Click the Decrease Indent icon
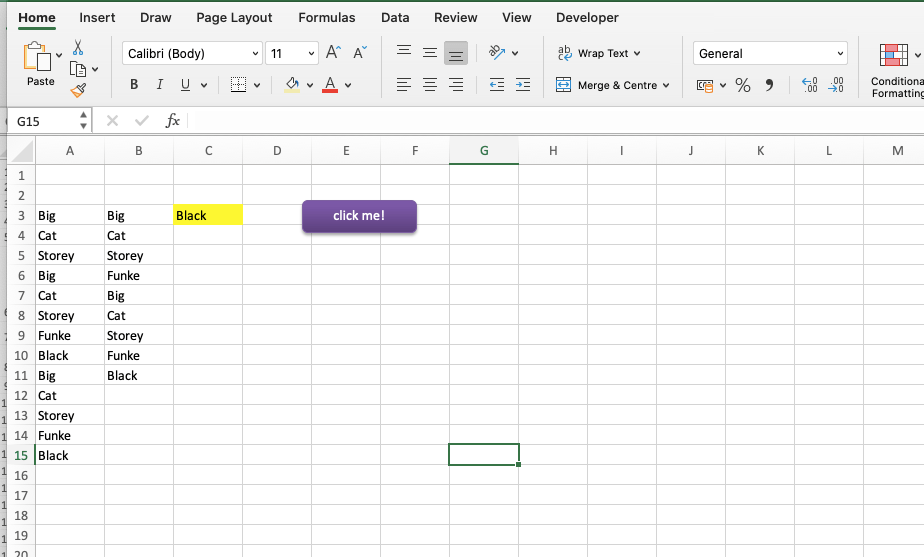Screen dimensions: 924x557 [497, 85]
